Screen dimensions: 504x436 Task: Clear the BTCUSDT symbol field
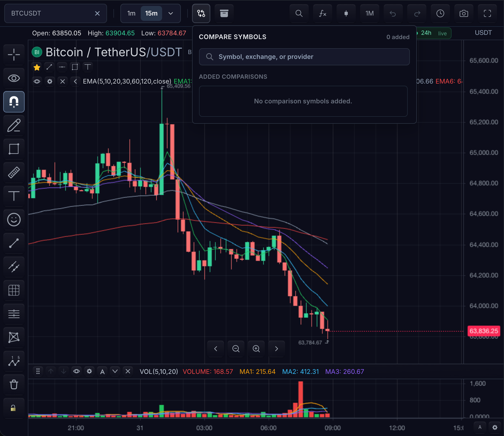pyautogui.click(x=97, y=13)
